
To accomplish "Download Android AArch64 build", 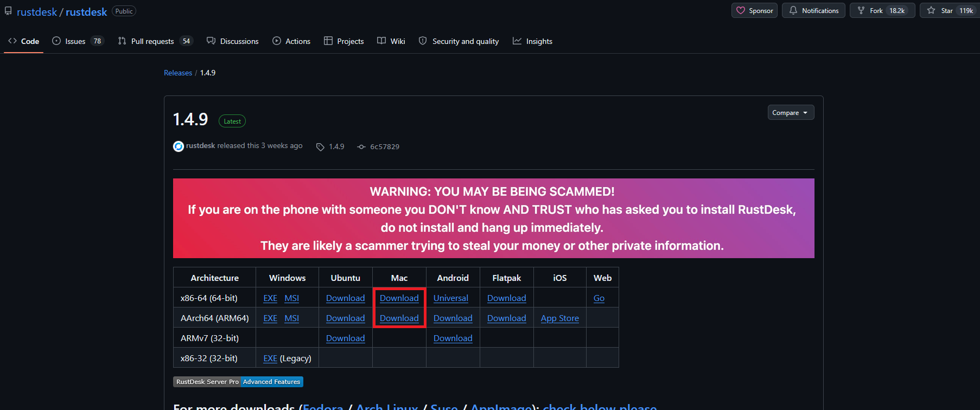I will pyautogui.click(x=453, y=318).
